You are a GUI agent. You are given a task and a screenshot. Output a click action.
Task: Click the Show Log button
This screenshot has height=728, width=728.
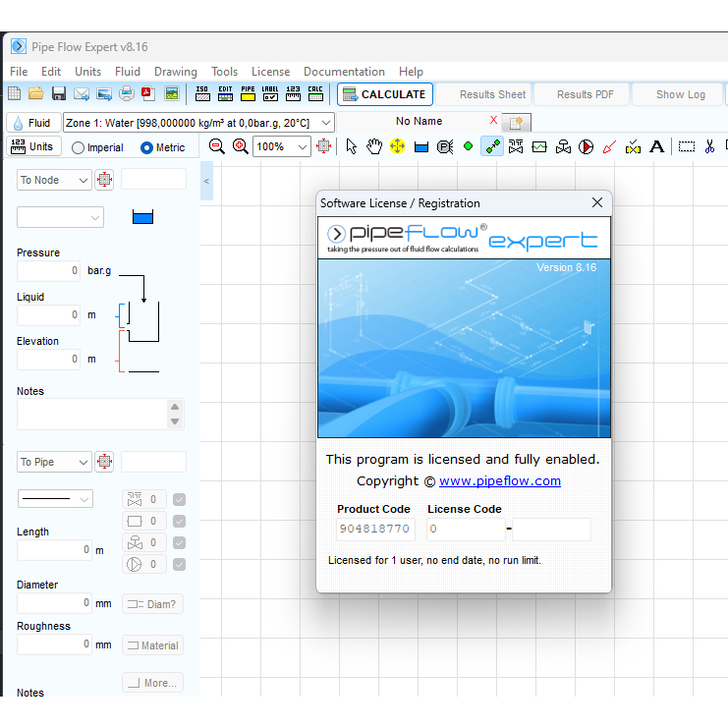(x=677, y=94)
